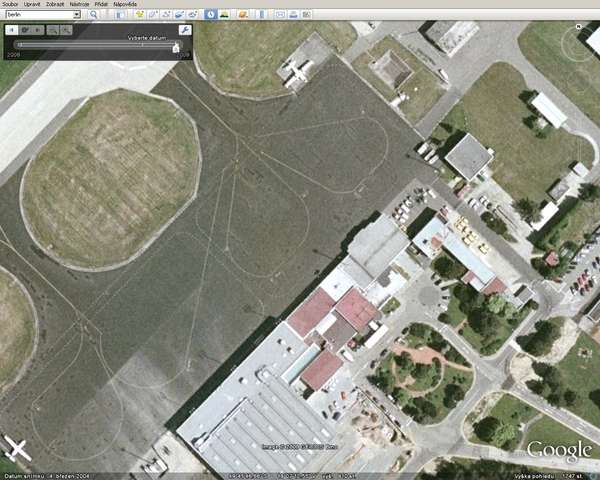This screenshot has width=600, height=480.
Task: Toggle historical imagery clock button
Action: coord(210,15)
